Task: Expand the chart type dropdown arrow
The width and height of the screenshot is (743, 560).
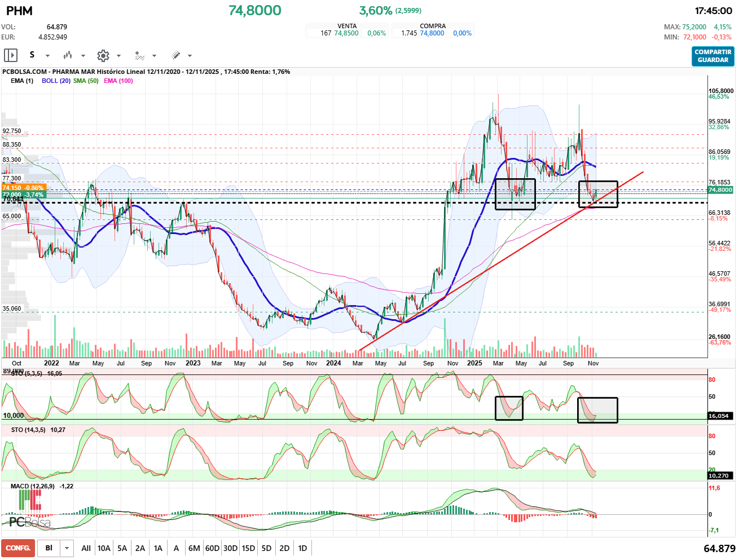Action: tap(83, 56)
